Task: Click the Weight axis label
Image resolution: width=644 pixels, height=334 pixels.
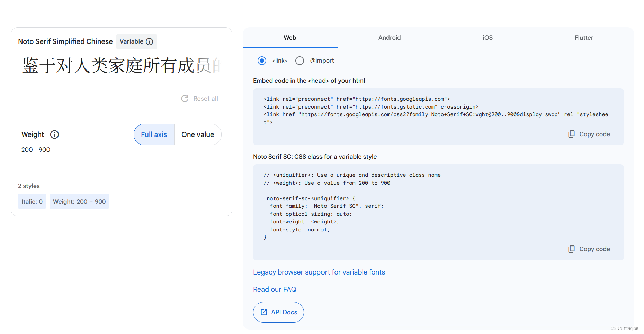Action: click(x=33, y=134)
